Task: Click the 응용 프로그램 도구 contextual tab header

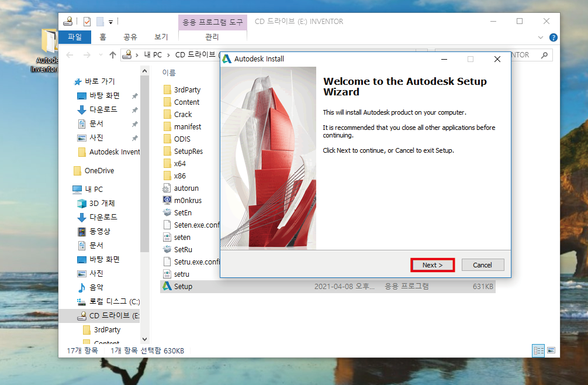Action: [x=213, y=22]
